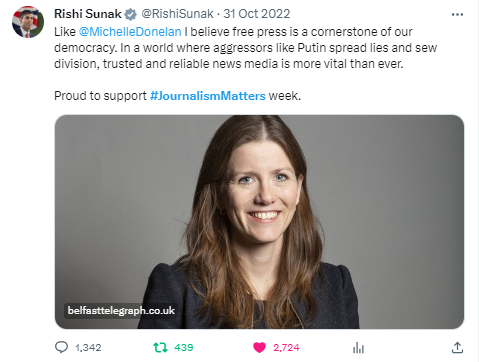Open the linked article preview image
This screenshot has width=479, height=362.
(259, 222)
